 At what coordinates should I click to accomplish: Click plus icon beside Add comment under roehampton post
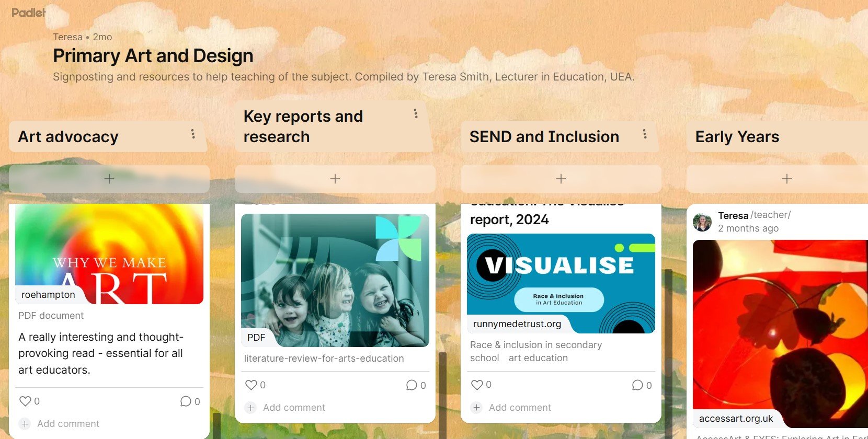click(x=25, y=424)
